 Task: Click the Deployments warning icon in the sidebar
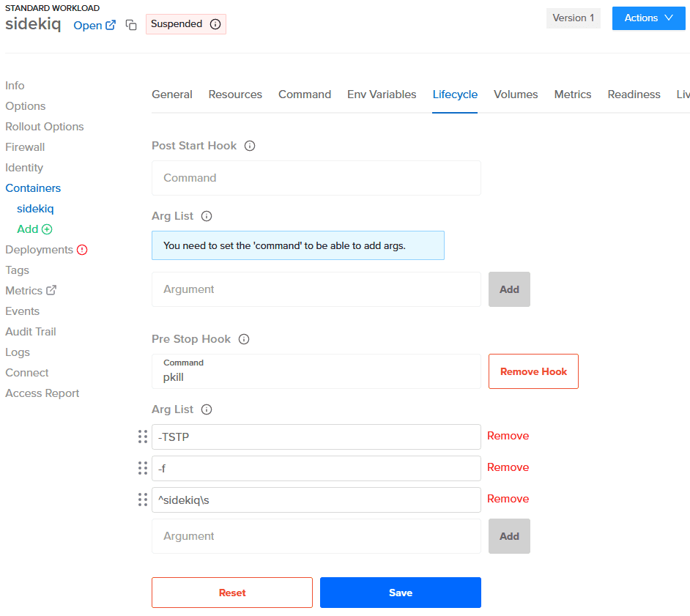click(82, 250)
